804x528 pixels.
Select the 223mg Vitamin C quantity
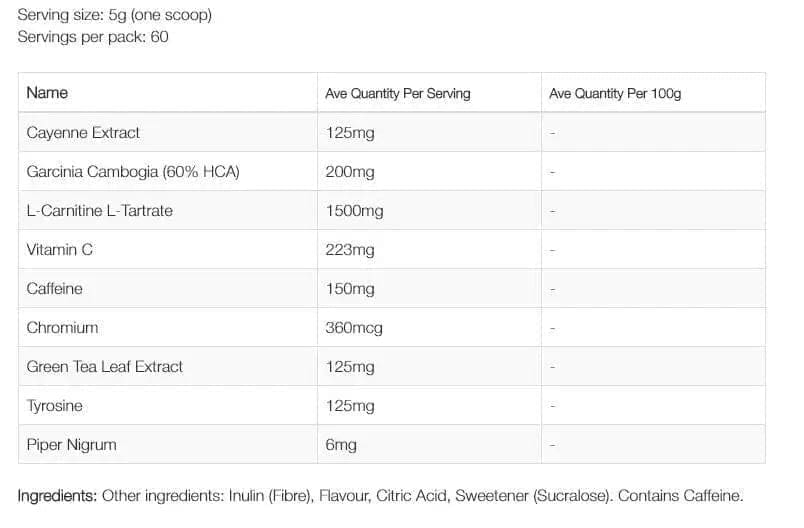[350, 250]
